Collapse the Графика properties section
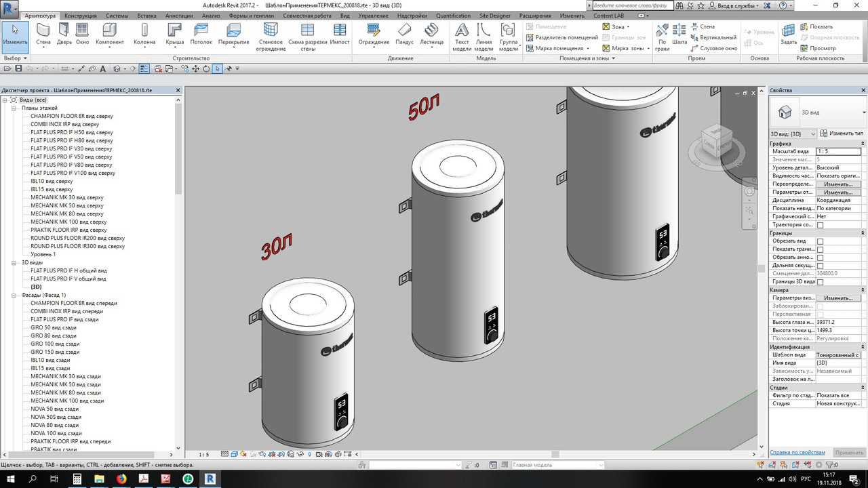 [x=863, y=144]
